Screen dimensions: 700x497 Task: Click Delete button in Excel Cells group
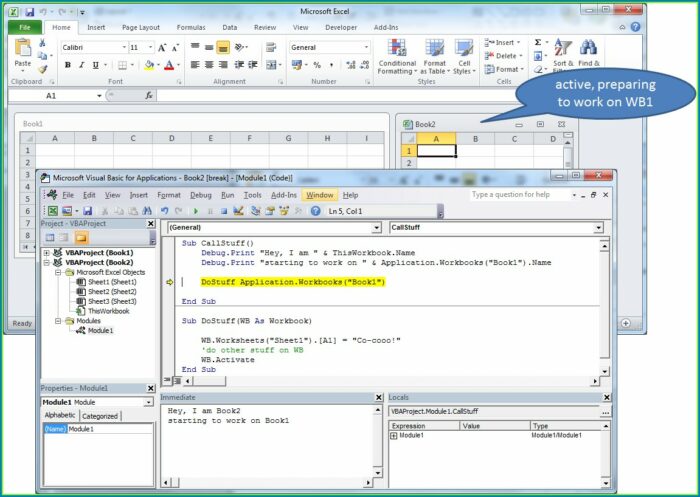(x=504, y=56)
